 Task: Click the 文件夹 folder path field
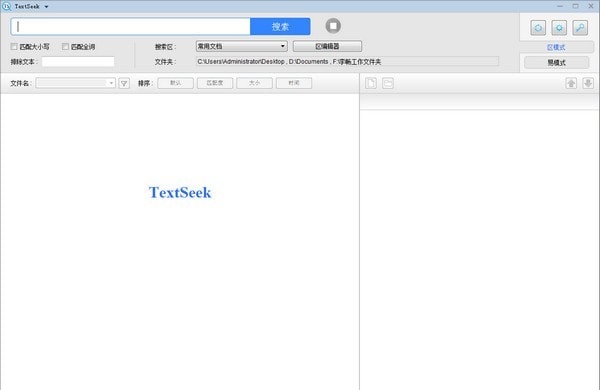(x=347, y=62)
